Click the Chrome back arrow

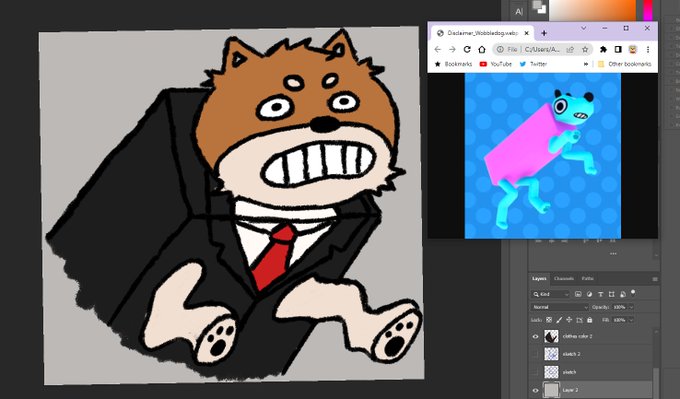pyautogui.click(x=438, y=49)
